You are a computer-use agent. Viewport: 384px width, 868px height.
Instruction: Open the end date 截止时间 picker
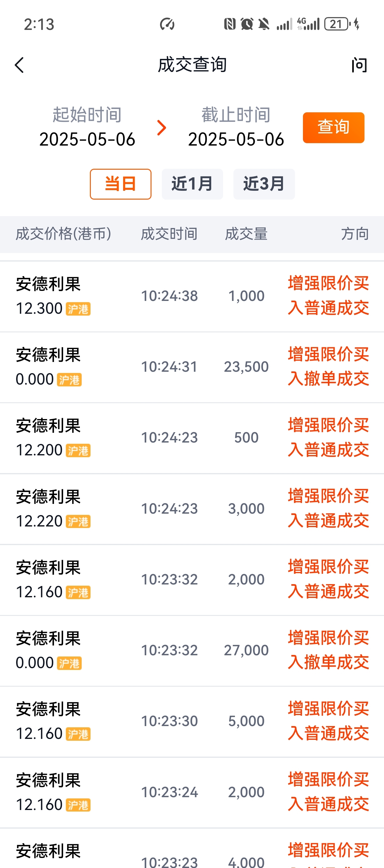pyautogui.click(x=236, y=127)
